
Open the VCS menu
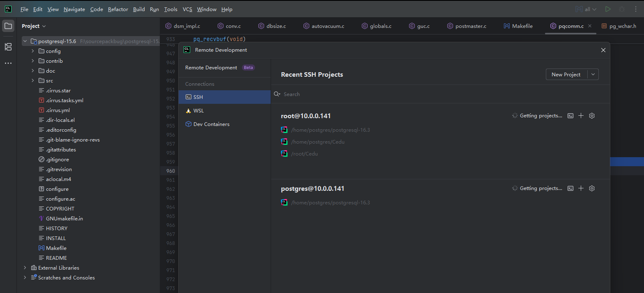click(x=187, y=9)
